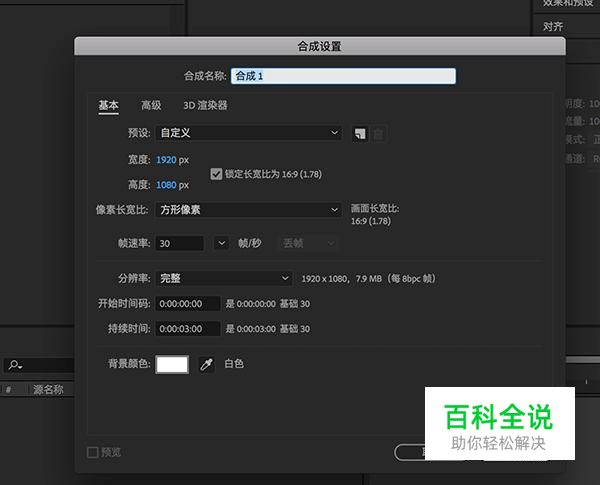Open the frame rate arrow dropdown
The width and height of the screenshot is (600, 485).
(221, 243)
